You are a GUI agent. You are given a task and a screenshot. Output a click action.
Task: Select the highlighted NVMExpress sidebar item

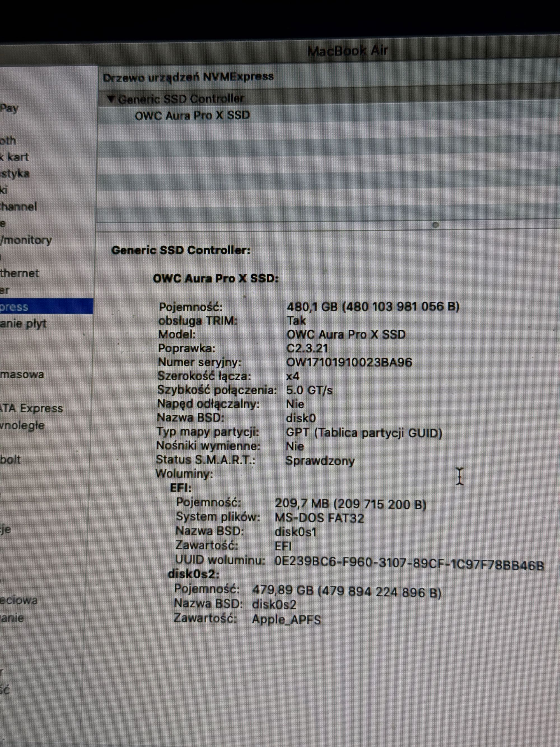point(46,306)
